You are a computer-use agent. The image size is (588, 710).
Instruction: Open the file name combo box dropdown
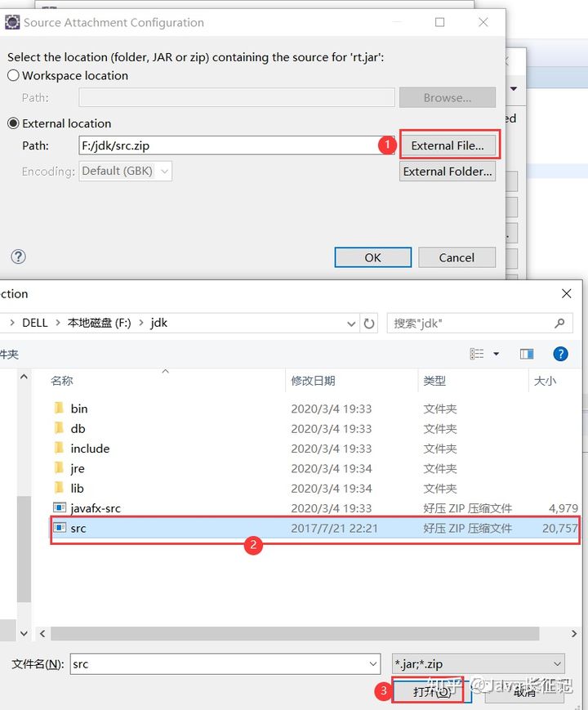click(x=372, y=664)
